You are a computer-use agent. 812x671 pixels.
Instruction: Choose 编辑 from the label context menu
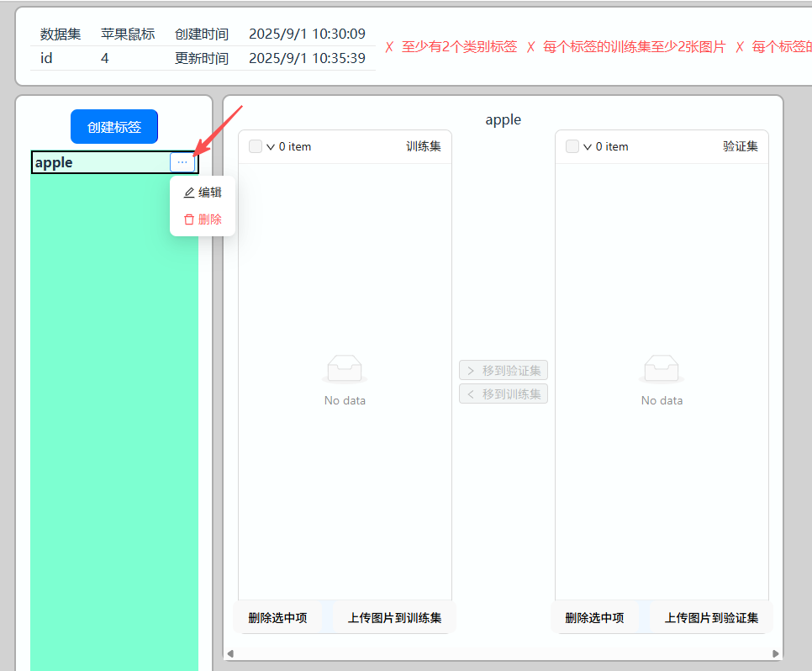pos(209,193)
